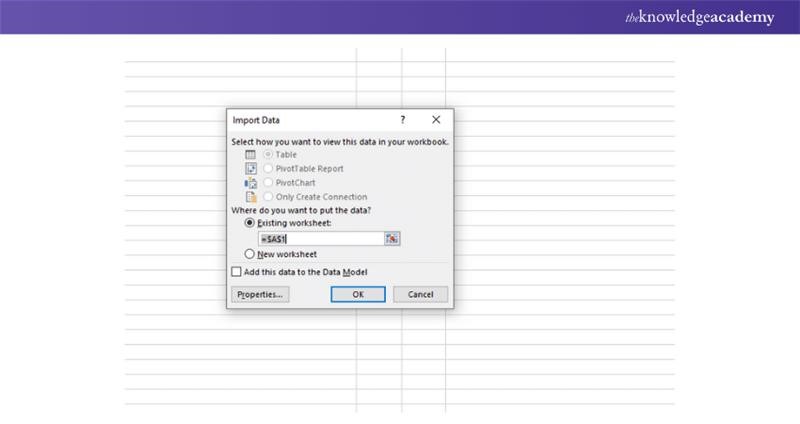Image resolution: width=800 pixels, height=424 pixels.
Task: Click the Import Data title bar
Action: [300, 119]
